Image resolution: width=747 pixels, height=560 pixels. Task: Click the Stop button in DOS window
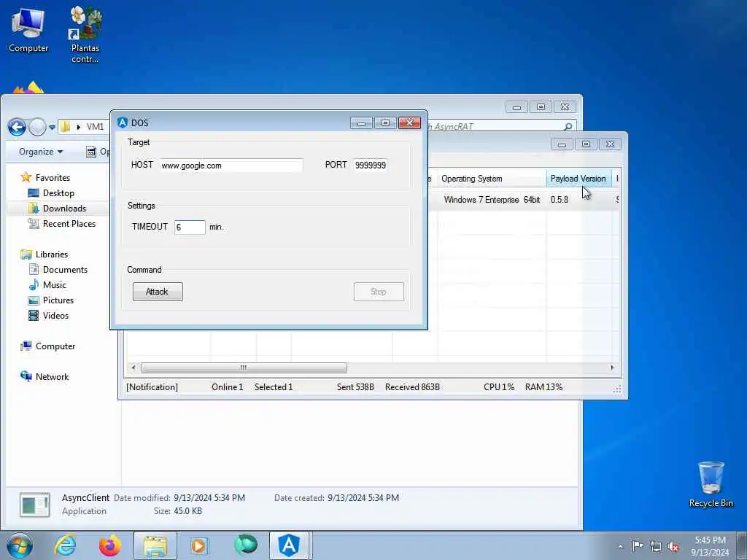click(379, 292)
